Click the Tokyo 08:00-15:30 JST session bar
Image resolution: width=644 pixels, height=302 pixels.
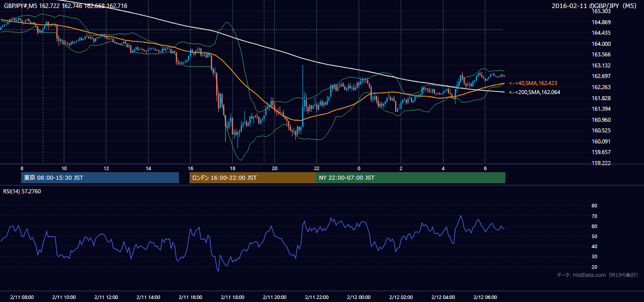100,178
